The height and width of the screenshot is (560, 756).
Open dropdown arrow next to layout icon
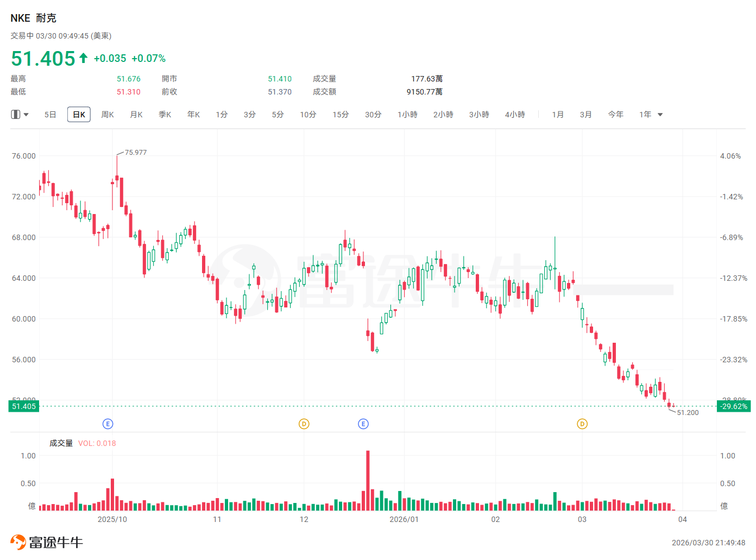(26, 115)
